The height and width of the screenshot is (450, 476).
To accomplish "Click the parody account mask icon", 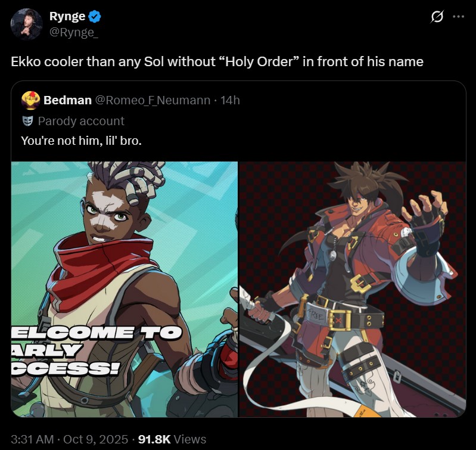I will (27, 121).
